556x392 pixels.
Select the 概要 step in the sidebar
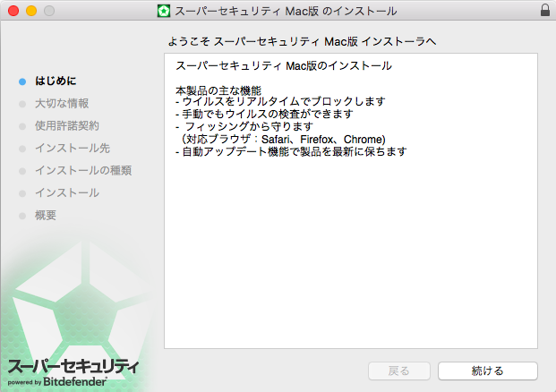46,215
